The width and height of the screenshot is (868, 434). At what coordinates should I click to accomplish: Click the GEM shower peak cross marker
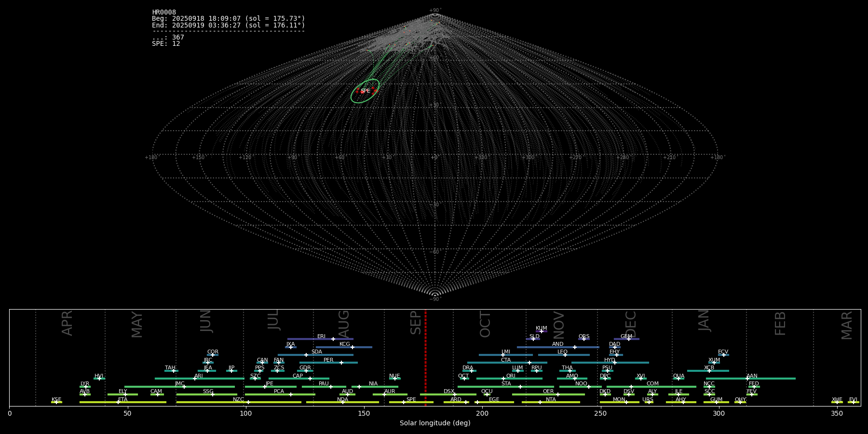pos(629,339)
